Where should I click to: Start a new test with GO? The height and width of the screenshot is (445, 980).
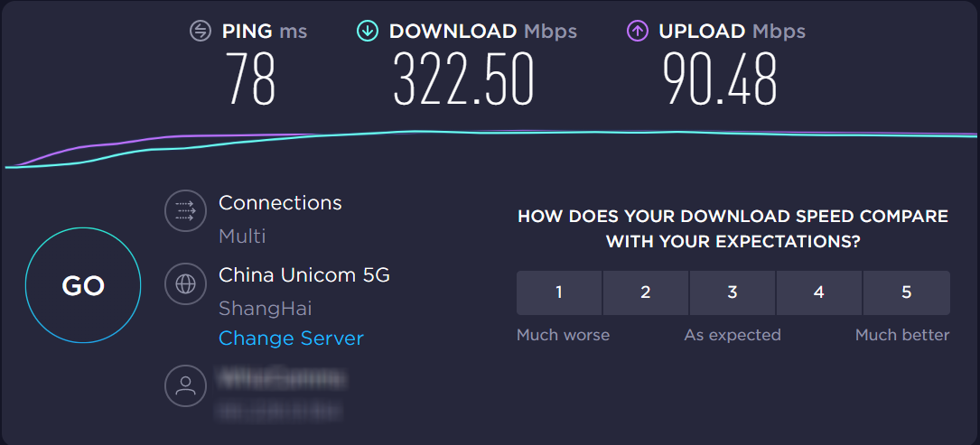tap(83, 285)
